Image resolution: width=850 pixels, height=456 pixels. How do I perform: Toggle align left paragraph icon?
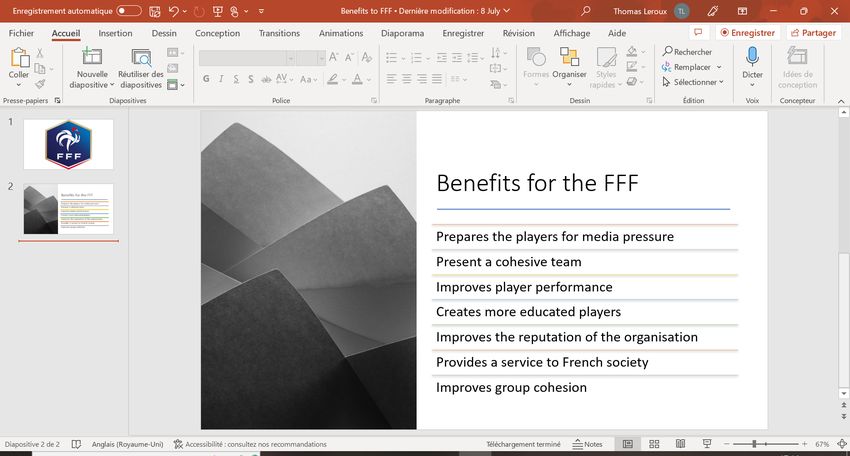tap(391, 79)
